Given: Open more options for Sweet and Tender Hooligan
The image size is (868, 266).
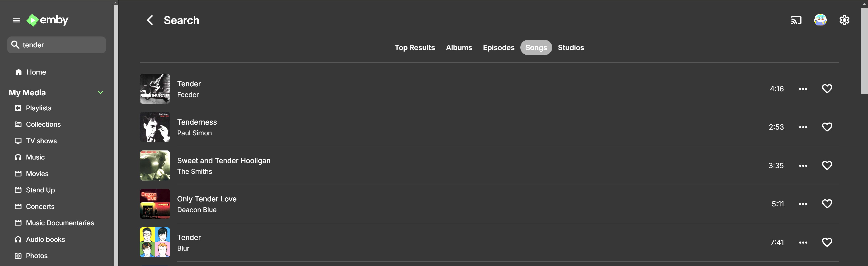Looking at the screenshot, I should click(x=803, y=165).
